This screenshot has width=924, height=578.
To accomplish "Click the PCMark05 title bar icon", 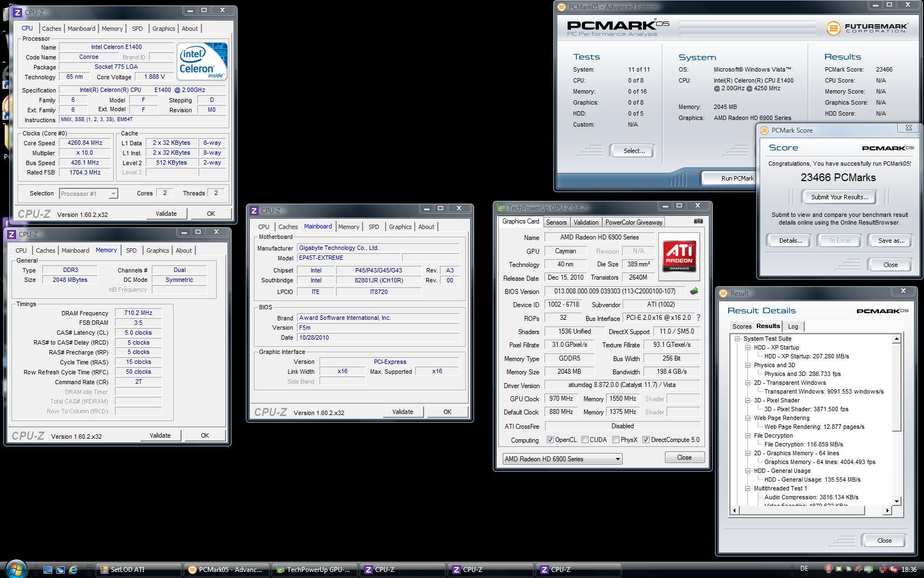I will (x=562, y=7).
